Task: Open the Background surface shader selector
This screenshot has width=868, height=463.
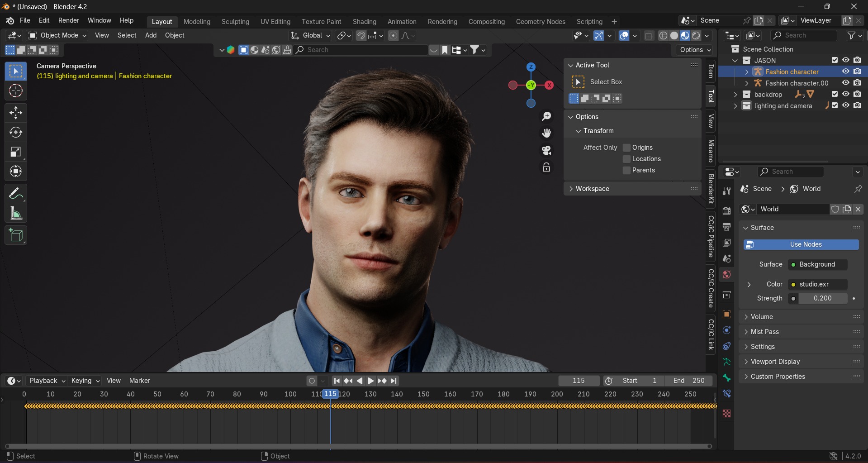Action: coord(818,264)
